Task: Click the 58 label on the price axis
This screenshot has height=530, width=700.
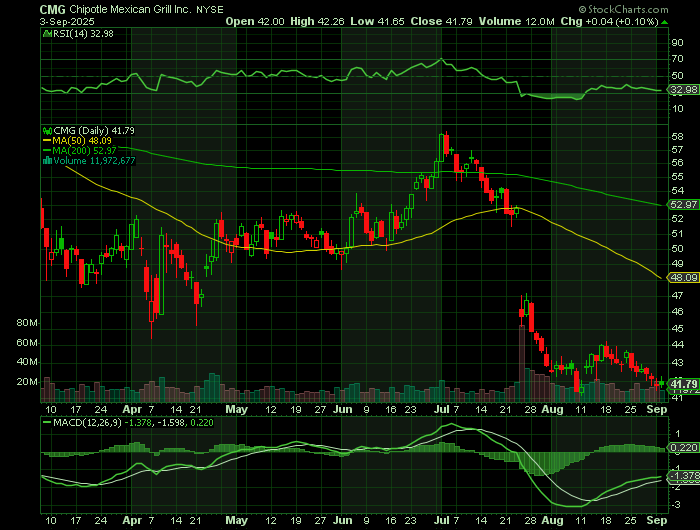Action: (x=678, y=137)
